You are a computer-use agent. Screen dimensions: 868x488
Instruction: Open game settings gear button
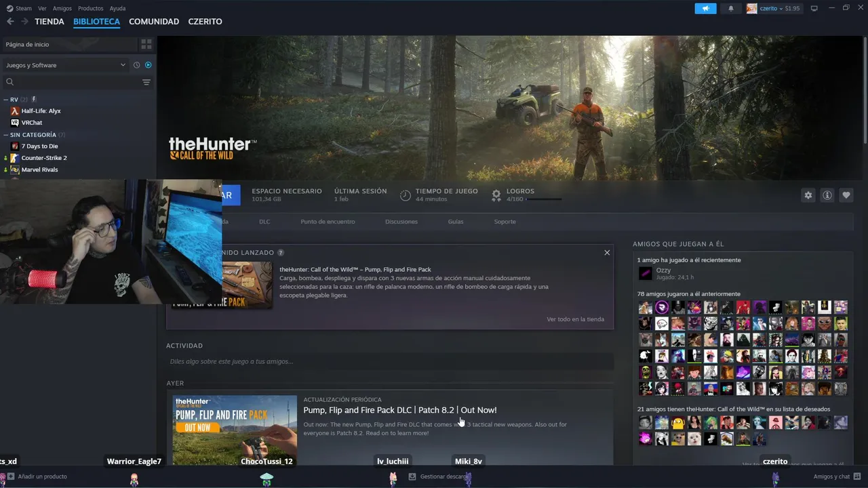point(808,195)
